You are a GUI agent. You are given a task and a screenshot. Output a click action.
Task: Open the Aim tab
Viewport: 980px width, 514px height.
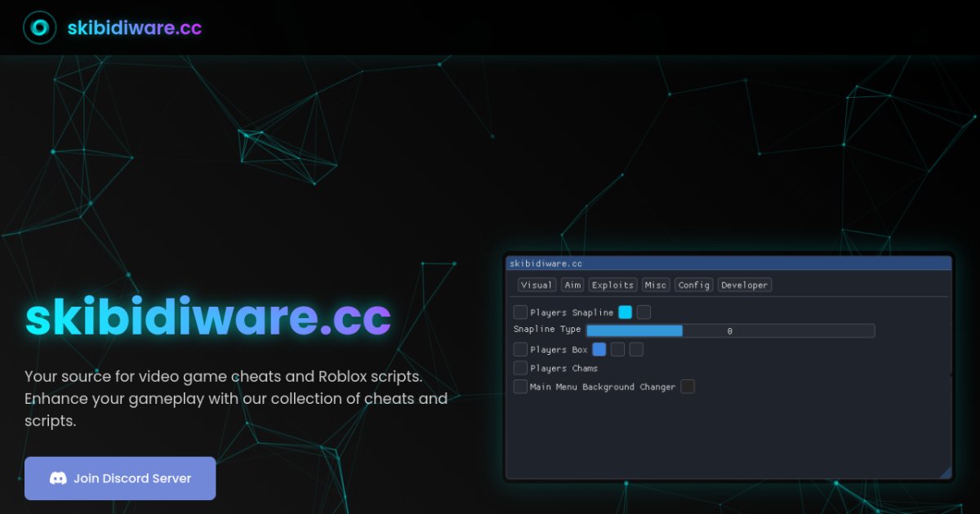coord(572,285)
